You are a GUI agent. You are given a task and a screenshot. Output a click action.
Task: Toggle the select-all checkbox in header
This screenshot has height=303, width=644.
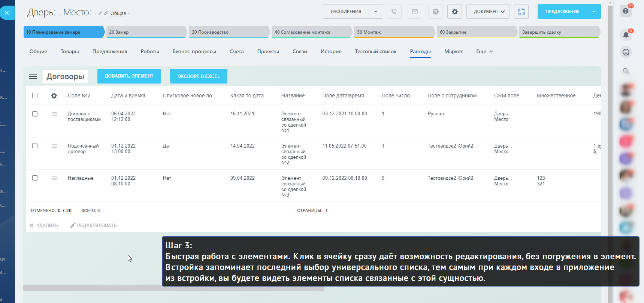click(35, 96)
